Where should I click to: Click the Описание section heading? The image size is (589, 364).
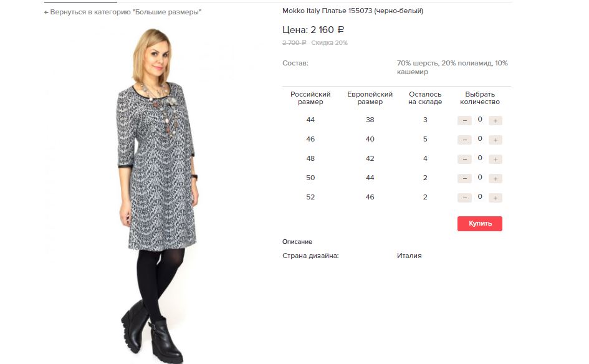tap(297, 242)
